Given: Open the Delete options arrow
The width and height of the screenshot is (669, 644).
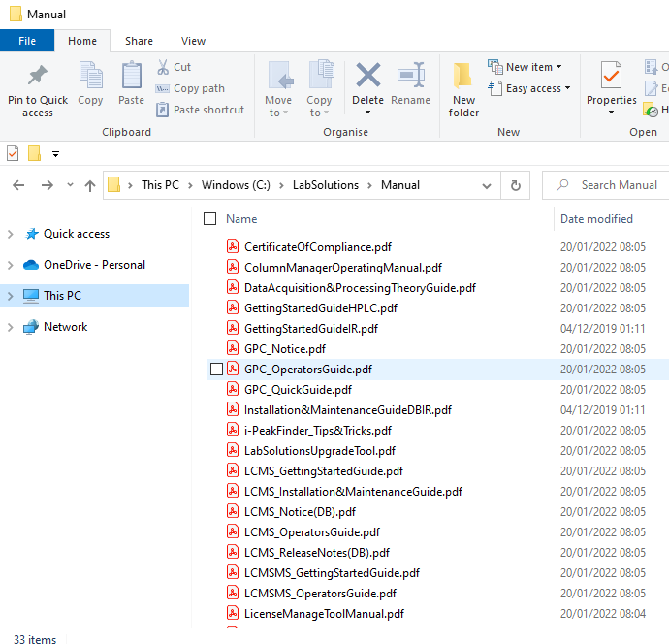Looking at the screenshot, I should pyautogui.click(x=367, y=113).
